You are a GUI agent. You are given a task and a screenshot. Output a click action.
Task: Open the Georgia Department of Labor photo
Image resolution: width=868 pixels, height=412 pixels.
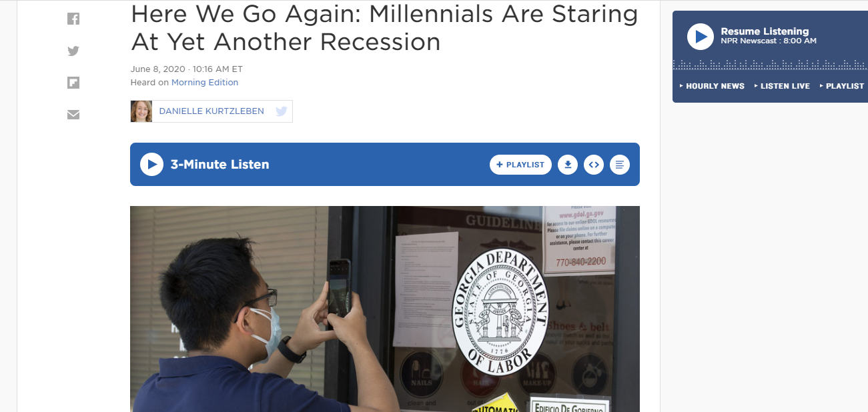385,309
